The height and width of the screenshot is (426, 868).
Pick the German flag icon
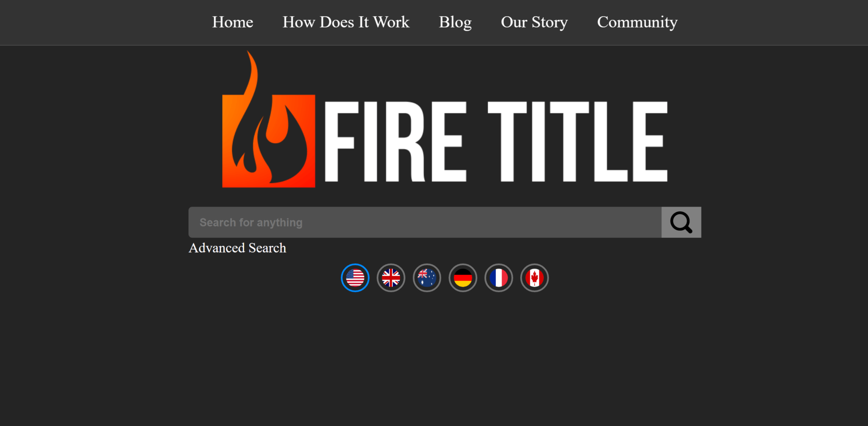(463, 278)
